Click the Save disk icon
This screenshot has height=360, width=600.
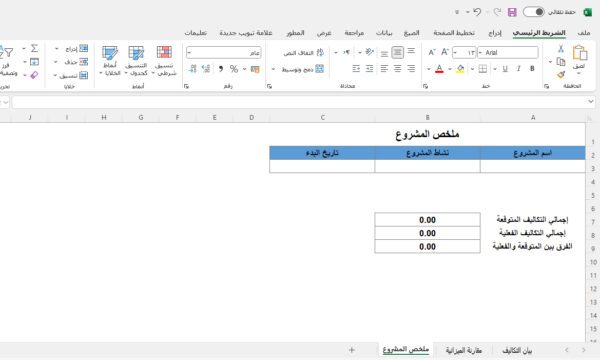point(512,12)
